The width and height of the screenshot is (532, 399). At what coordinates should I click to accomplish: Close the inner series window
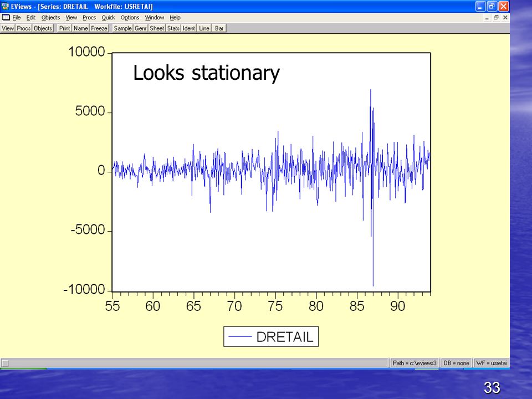(505, 18)
